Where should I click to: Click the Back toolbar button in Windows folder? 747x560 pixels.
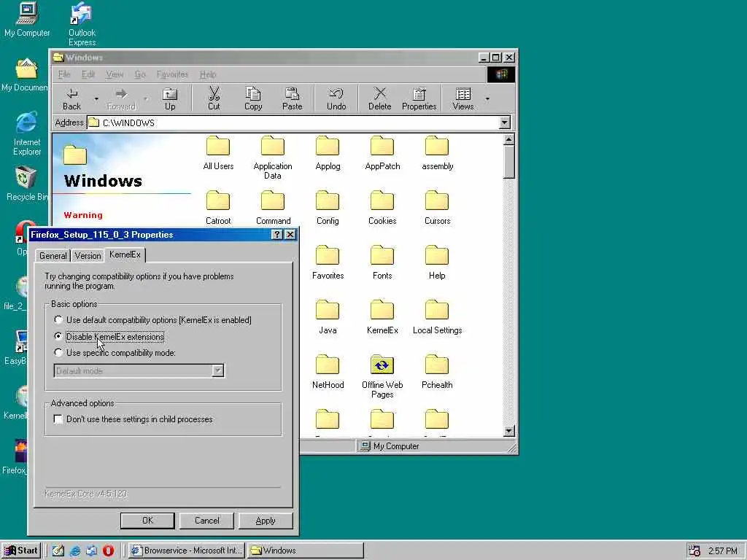point(72,99)
